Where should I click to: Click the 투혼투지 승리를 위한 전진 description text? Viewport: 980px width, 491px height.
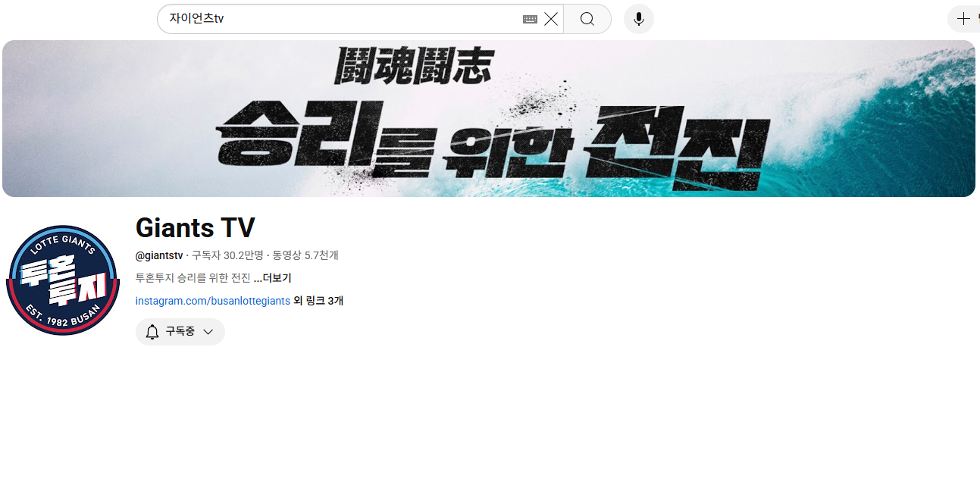[x=193, y=278]
